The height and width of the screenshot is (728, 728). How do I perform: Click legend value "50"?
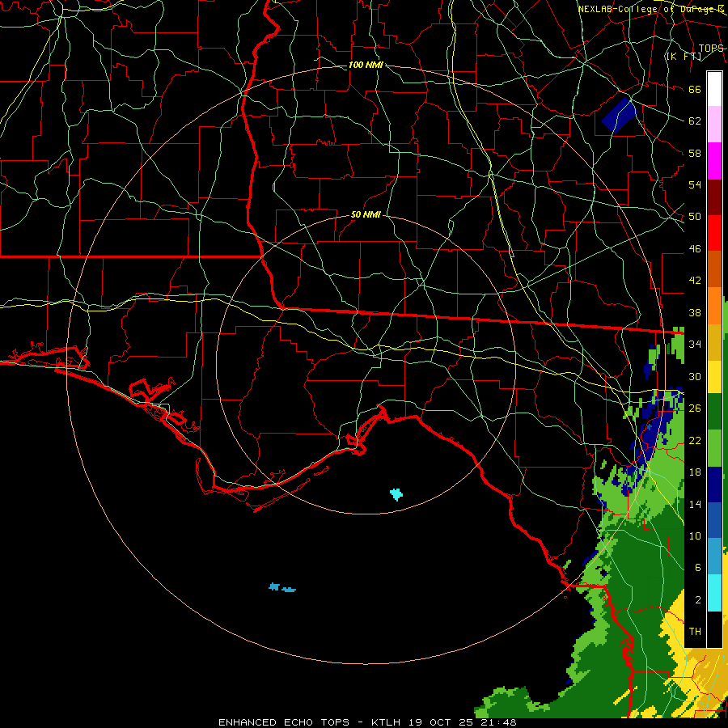point(695,217)
